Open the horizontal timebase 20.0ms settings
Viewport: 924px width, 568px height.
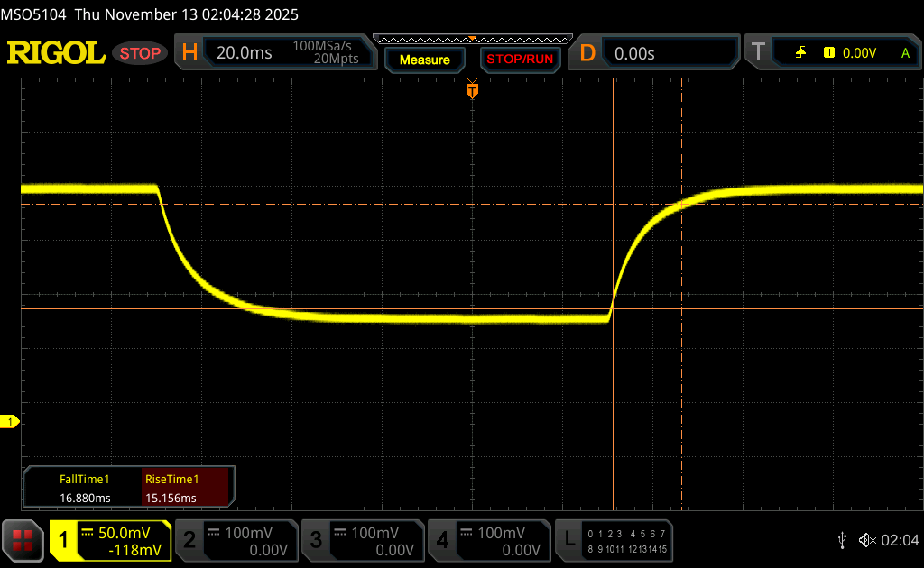pos(273,53)
